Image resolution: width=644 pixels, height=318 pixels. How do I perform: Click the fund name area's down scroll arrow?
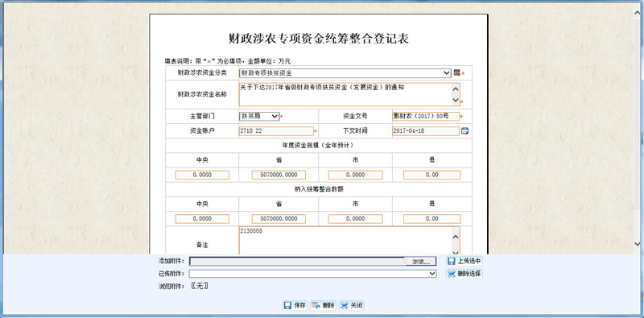[x=455, y=100]
